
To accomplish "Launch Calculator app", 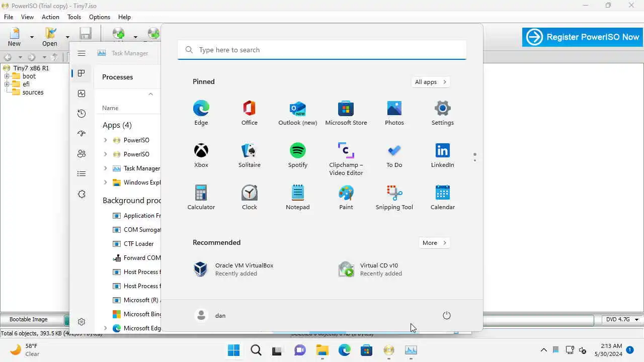I will tap(201, 198).
